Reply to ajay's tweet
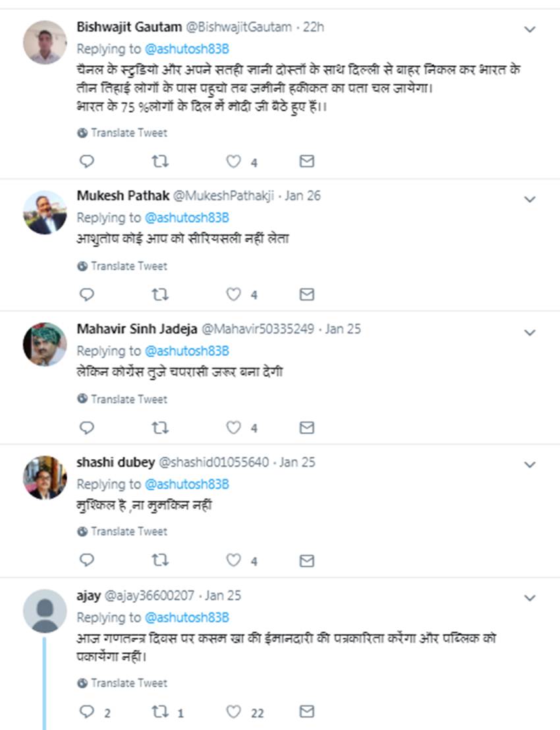Screen dimensions: 560x730 [x=87, y=712]
